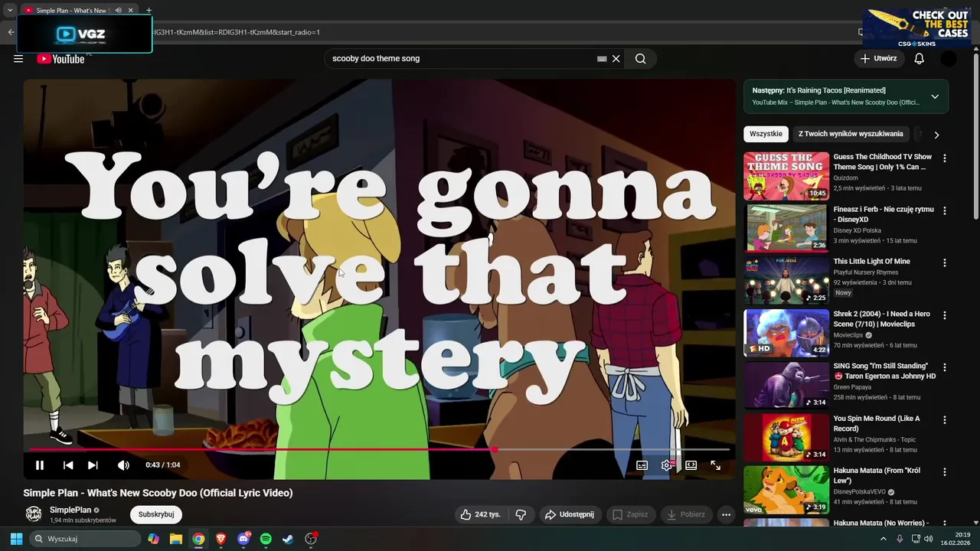Open the Windows Start menu

click(16, 539)
